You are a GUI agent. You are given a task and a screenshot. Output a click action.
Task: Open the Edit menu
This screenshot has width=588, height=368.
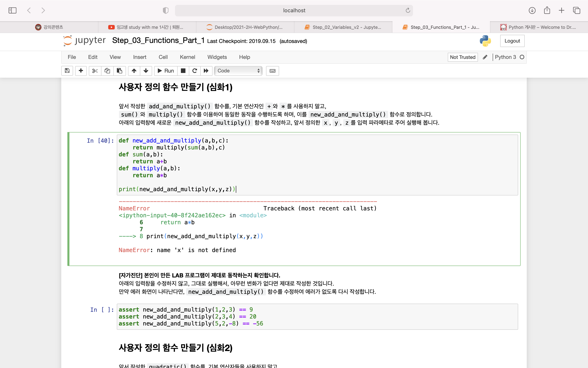click(x=92, y=57)
